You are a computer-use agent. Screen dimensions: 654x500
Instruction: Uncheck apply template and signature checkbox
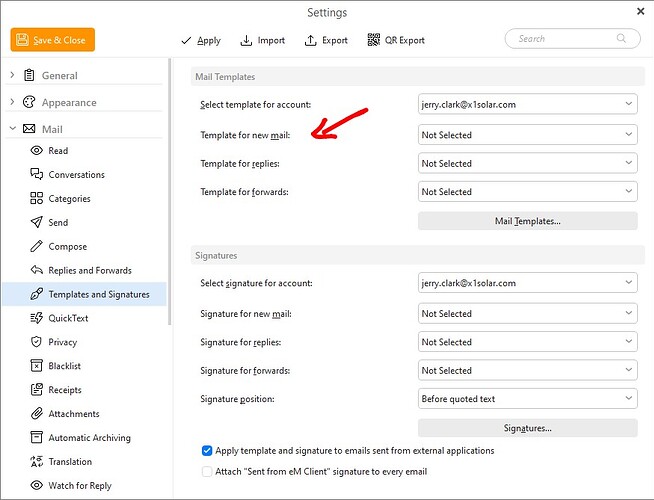click(207, 451)
